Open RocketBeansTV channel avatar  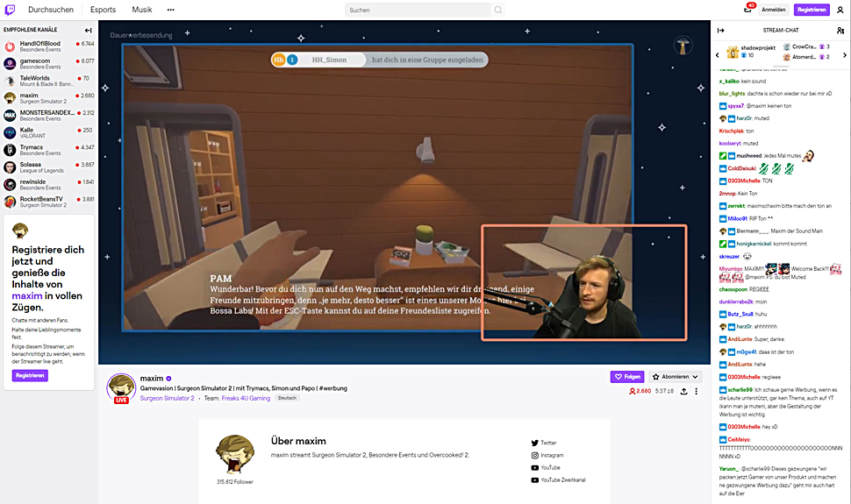(10, 202)
